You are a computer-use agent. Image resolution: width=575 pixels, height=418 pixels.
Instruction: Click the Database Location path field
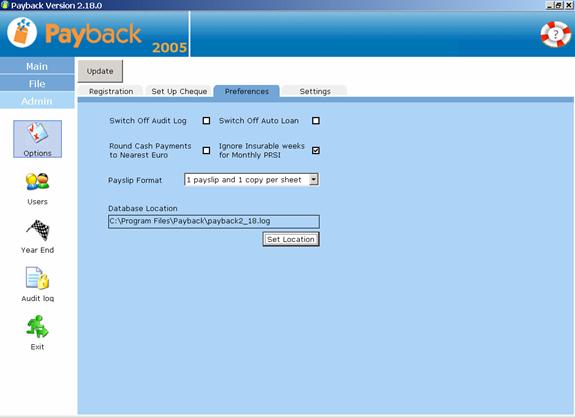point(214,221)
